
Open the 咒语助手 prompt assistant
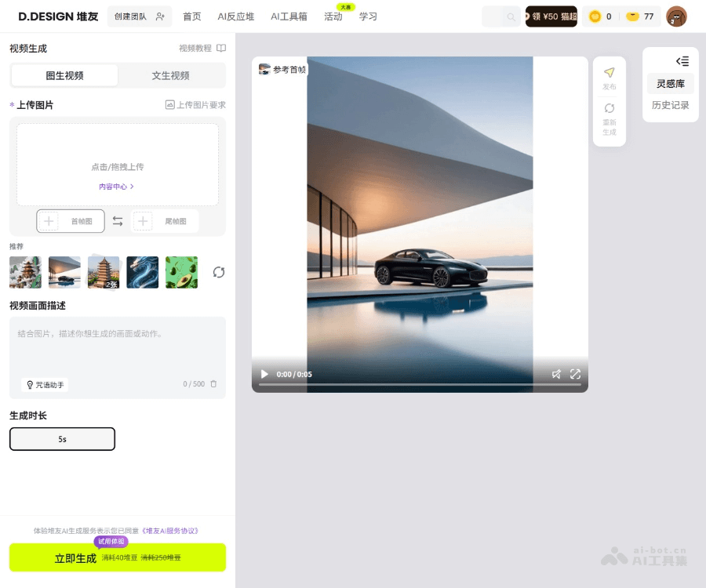[45, 384]
